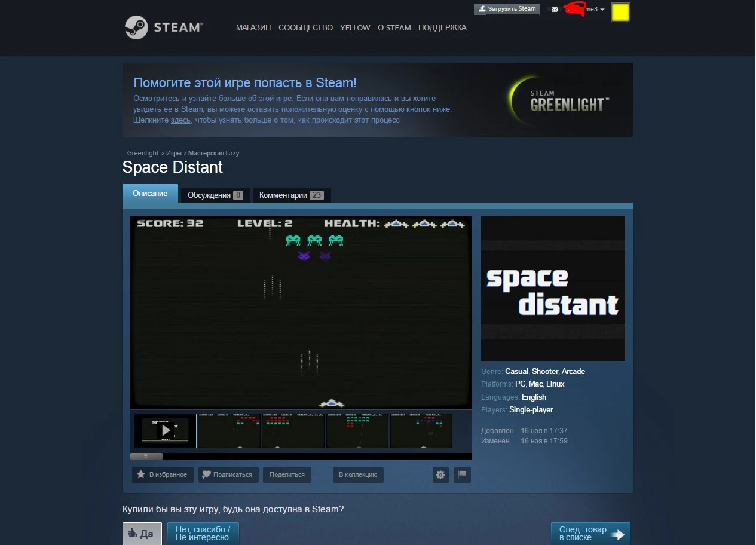
Task: Click the Arcade genre text
Action: (x=573, y=372)
